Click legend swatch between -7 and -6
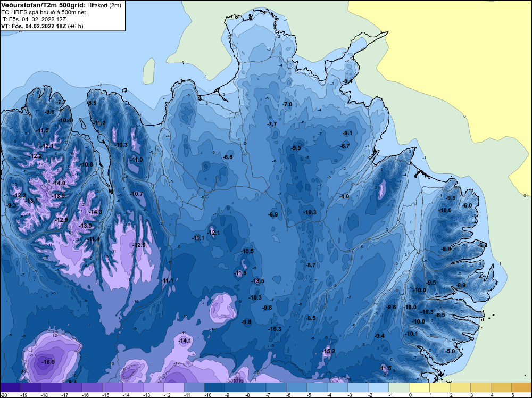 click(276, 387)
